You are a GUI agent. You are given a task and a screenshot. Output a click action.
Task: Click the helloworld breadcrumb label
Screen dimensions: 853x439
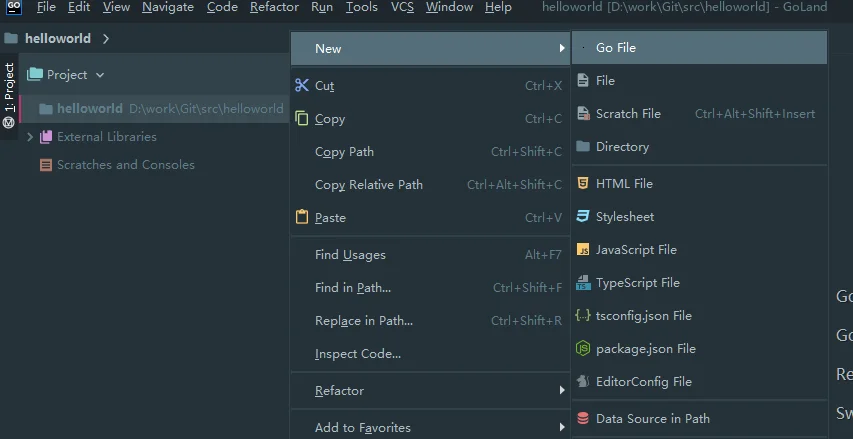(x=58, y=39)
